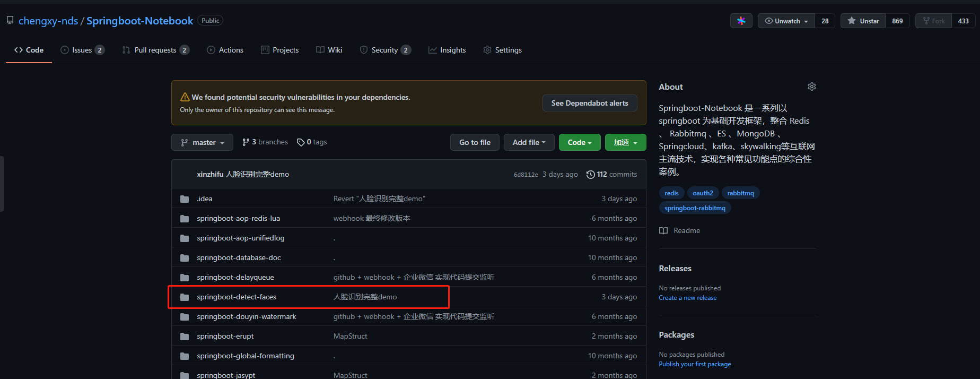Viewport: 980px width, 379px height.
Task: Click the tags icon showing 0 tags
Action: click(301, 142)
